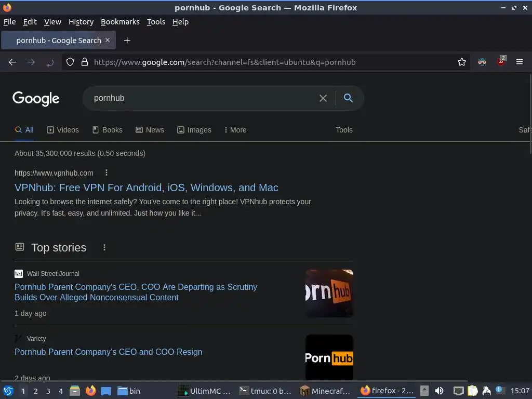Open the View menu
The image size is (532, 399).
[x=52, y=22]
